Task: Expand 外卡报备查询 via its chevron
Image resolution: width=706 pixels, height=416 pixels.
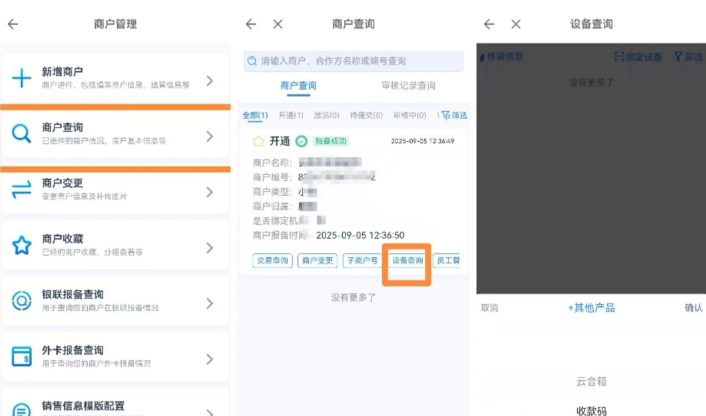Action: point(210,359)
